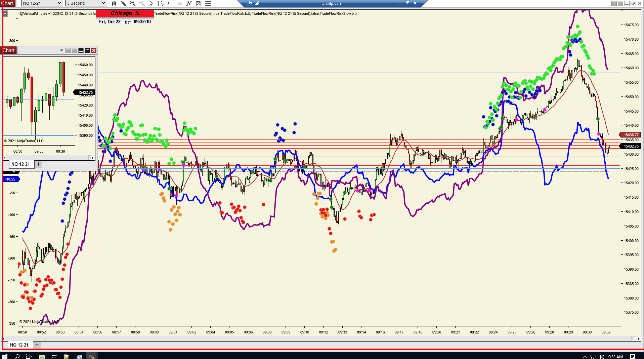Open the chart trader icon
This screenshot has width=644, height=359.
point(170,3)
